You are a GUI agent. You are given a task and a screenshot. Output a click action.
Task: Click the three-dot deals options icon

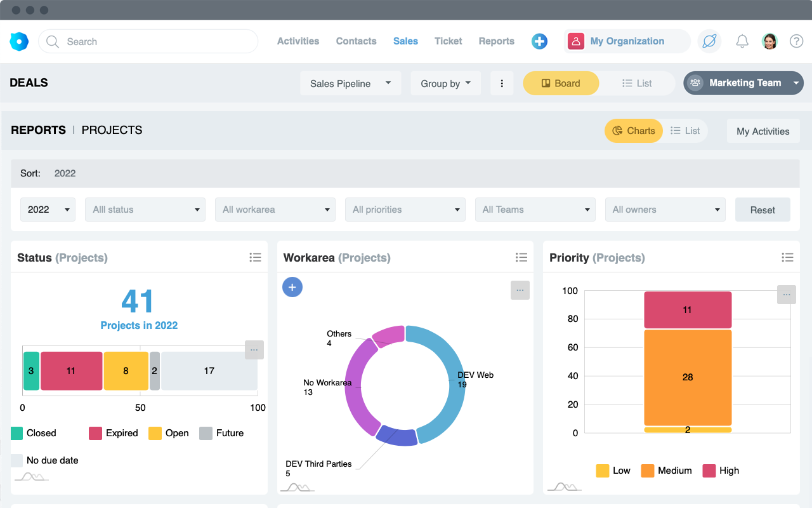click(502, 83)
